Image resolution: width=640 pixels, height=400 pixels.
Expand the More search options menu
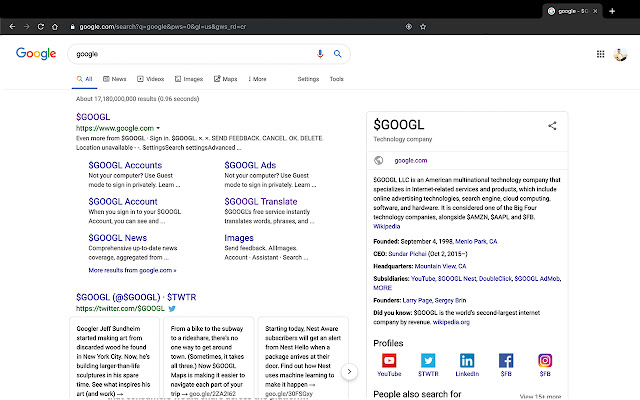257,79
